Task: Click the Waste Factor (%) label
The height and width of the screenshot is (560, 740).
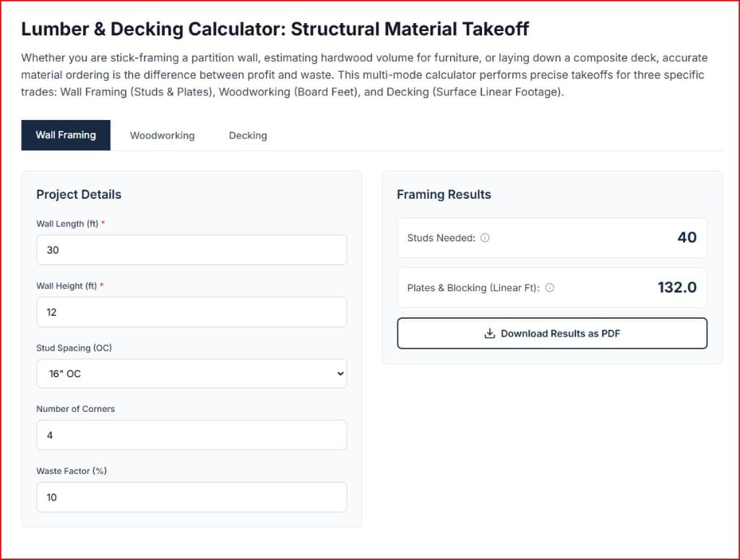Action: coord(72,471)
